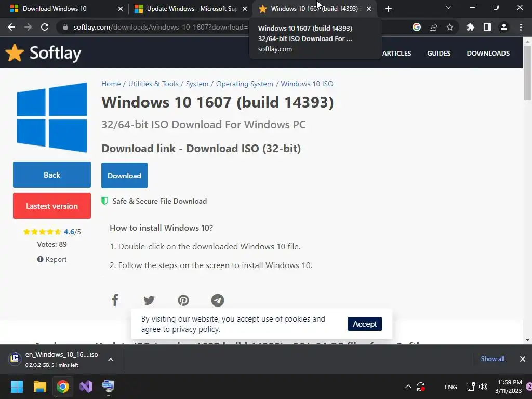
Task: Open System breadcrumb link
Action: click(x=197, y=84)
